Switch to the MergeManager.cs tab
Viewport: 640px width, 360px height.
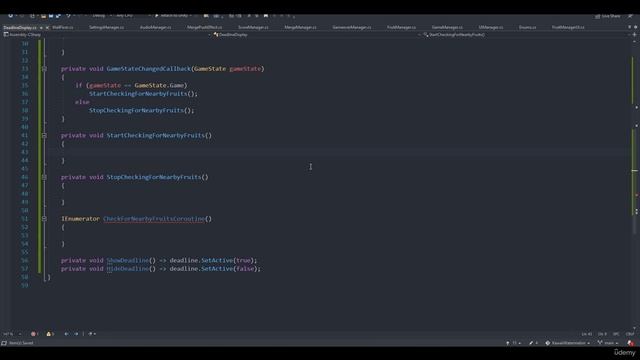[300, 27]
